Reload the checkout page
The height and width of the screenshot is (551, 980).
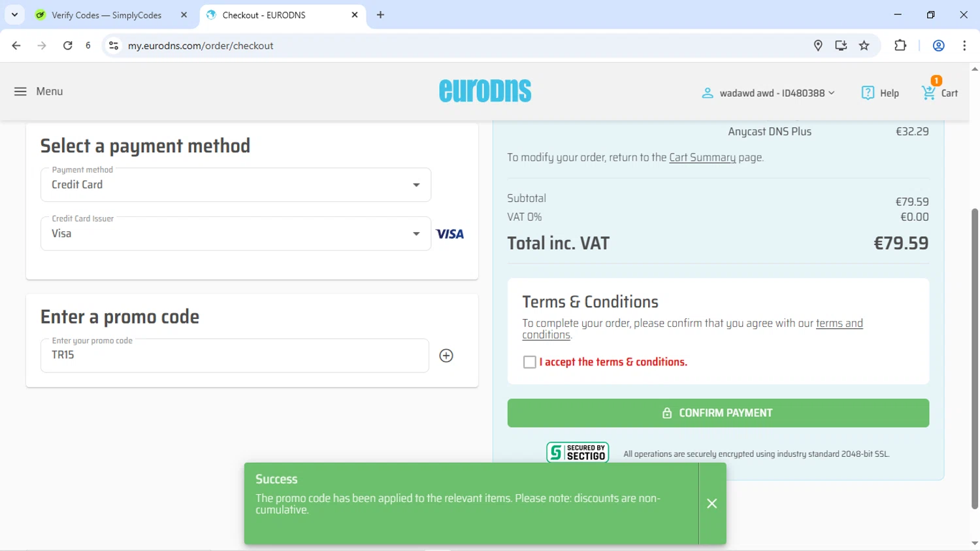pos(67,46)
